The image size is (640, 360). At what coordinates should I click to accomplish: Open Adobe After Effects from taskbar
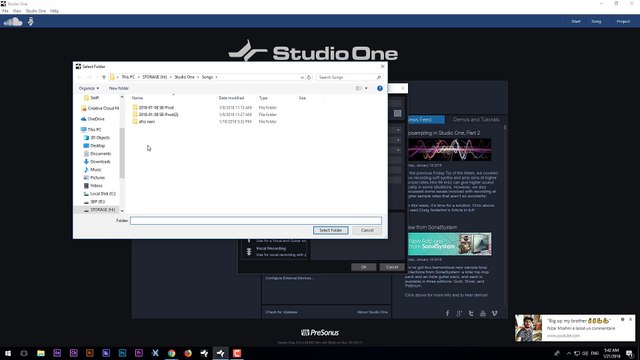click(x=57, y=353)
